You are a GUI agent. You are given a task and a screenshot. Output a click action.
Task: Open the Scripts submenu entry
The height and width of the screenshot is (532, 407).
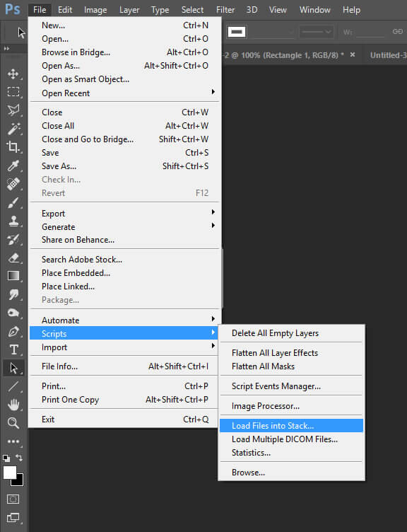click(124, 333)
